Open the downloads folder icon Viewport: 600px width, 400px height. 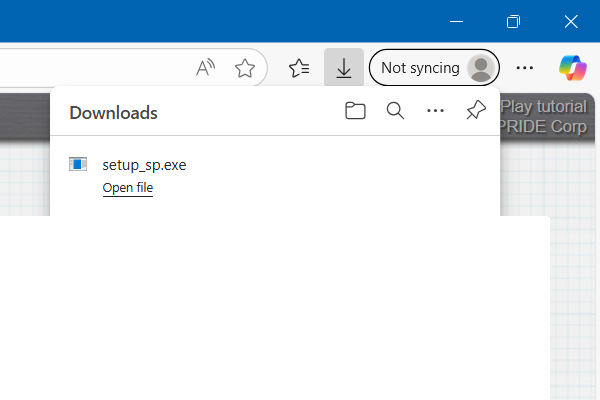[355, 111]
